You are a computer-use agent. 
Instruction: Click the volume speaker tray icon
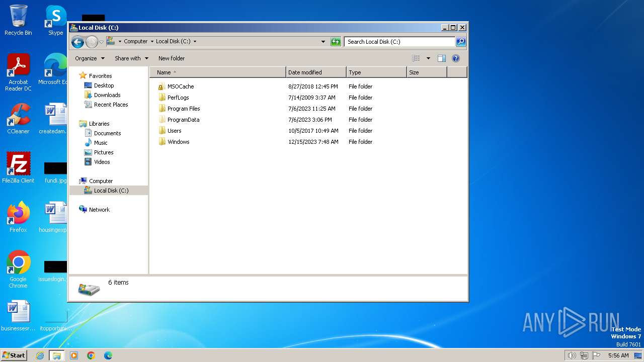(572, 355)
